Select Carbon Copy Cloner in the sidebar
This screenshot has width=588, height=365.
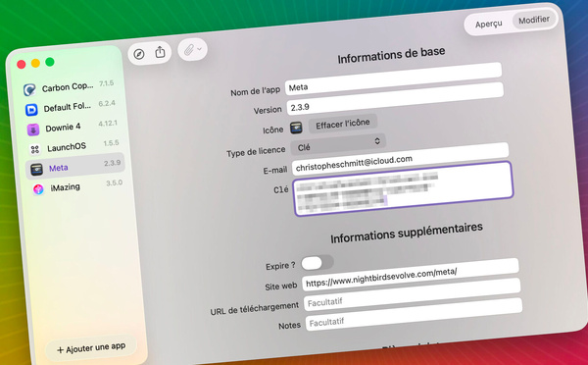click(68, 87)
